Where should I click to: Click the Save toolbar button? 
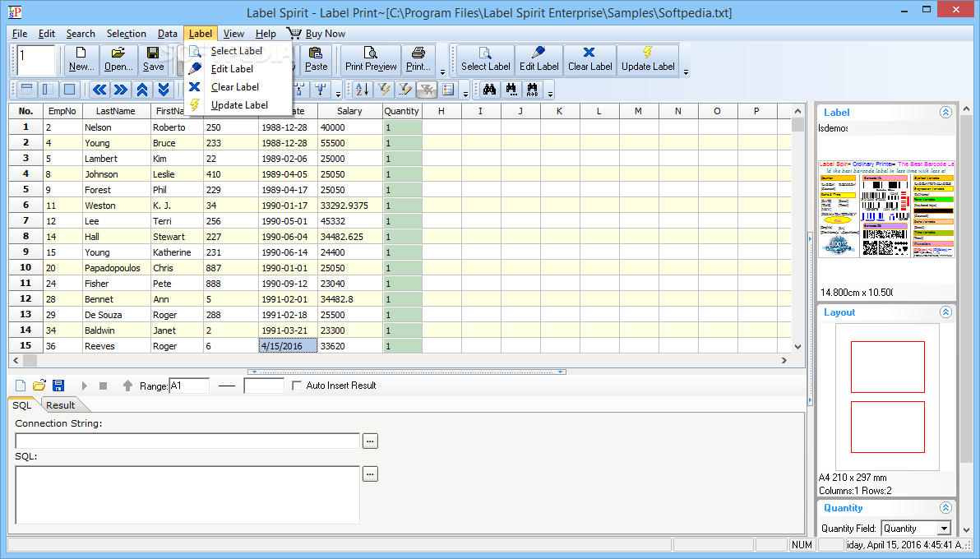tap(153, 59)
